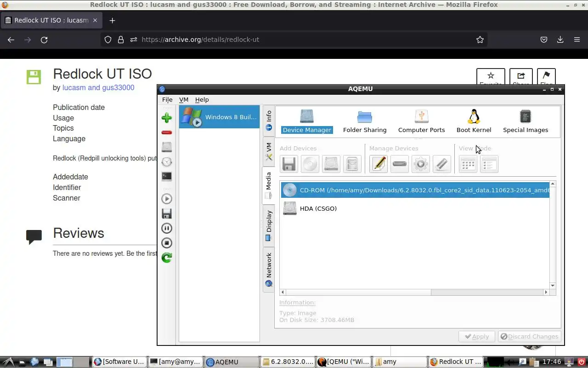Bookmark this page with the star icon
588x368 pixels.
click(480, 40)
